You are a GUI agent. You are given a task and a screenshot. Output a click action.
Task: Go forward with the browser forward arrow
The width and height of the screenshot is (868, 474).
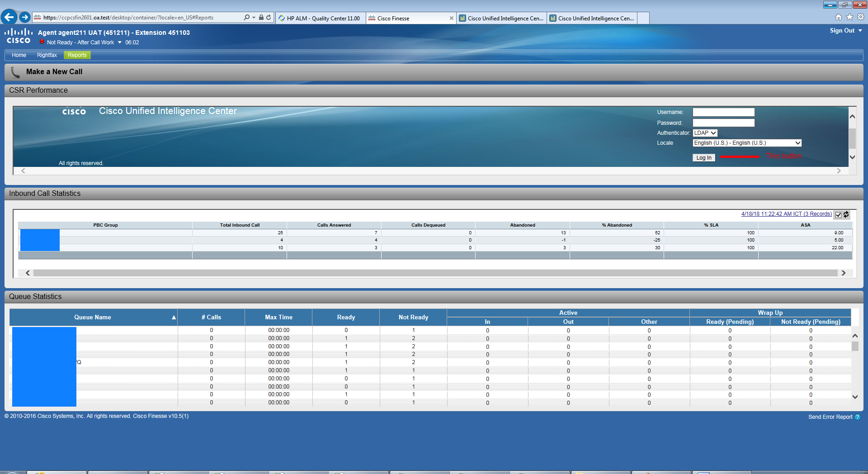click(25, 17)
